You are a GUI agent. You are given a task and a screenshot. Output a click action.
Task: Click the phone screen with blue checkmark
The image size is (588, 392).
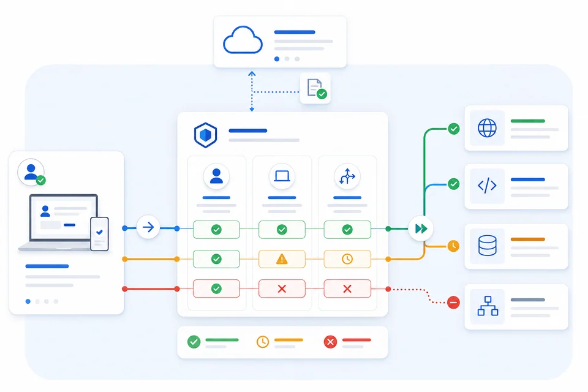(x=99, y=234)
